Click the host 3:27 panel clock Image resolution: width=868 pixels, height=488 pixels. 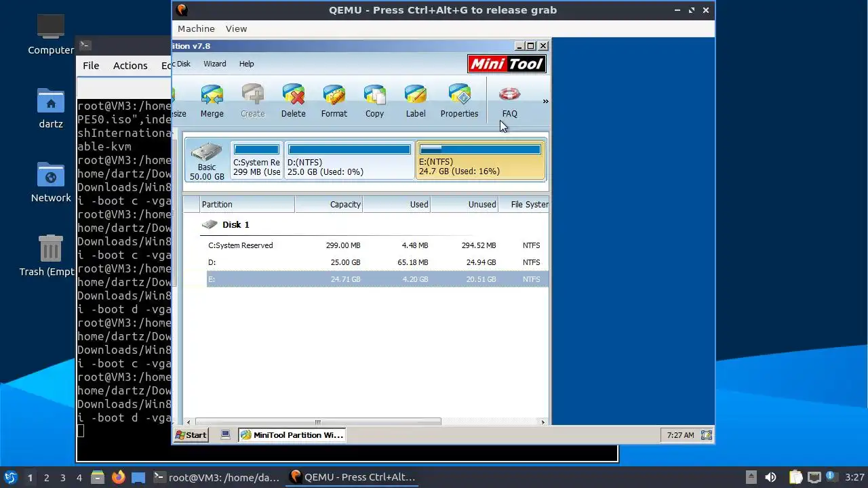pos(855,478)
